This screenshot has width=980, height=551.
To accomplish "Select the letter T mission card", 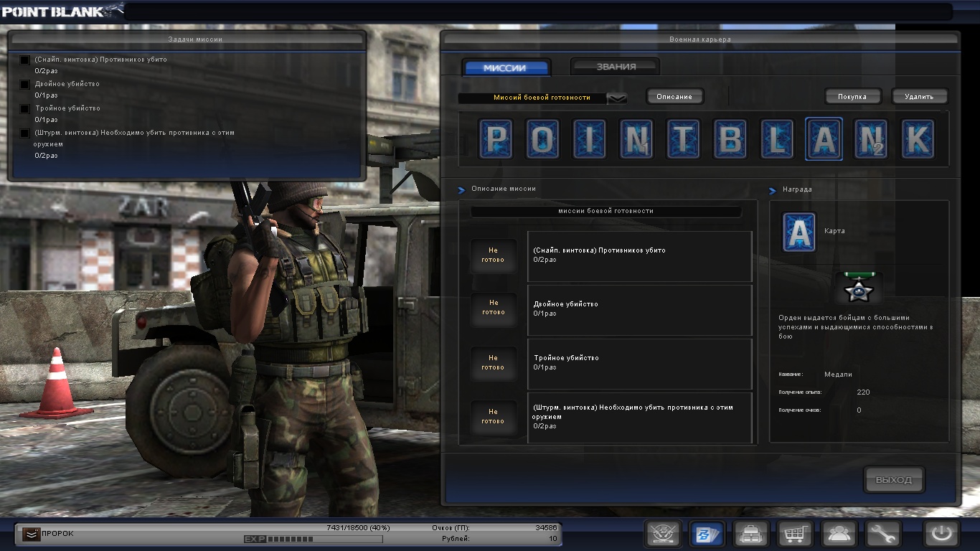I will 684,139.
